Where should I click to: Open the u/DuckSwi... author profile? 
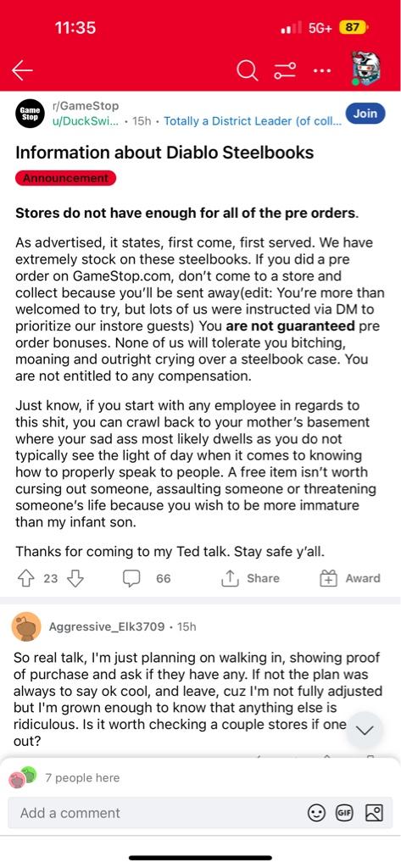pyautogui.click(x=86, y=120)
